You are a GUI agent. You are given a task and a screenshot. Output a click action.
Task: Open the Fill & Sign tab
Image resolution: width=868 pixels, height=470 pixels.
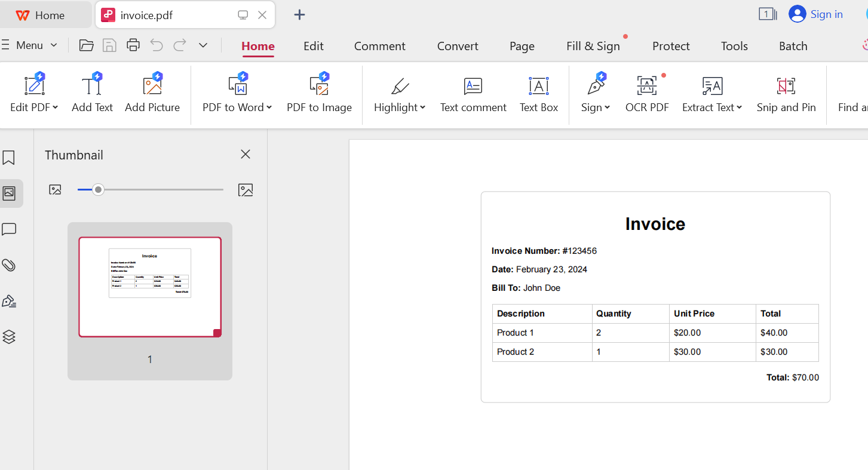point(593,46)
